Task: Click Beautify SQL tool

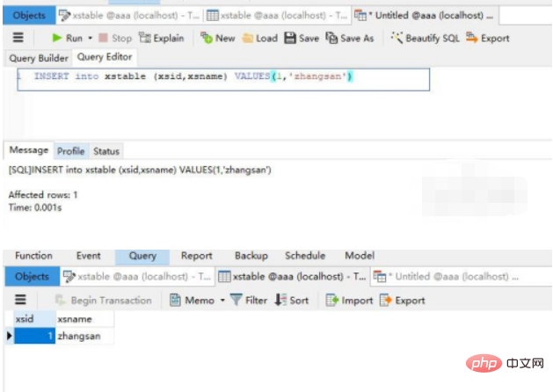Action: (x=425, y=38)
